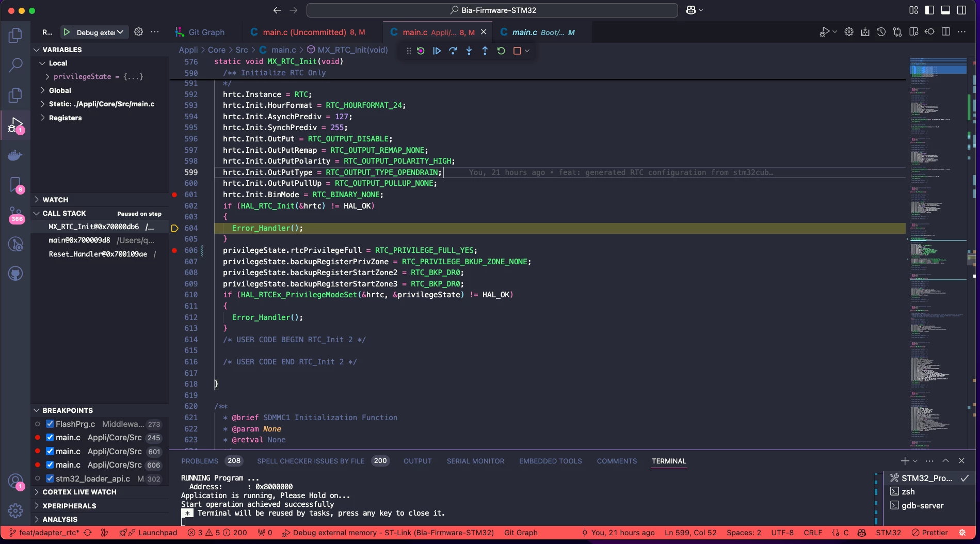Start debugging with the green play button
980x544 pixels.
pos(67,32)
